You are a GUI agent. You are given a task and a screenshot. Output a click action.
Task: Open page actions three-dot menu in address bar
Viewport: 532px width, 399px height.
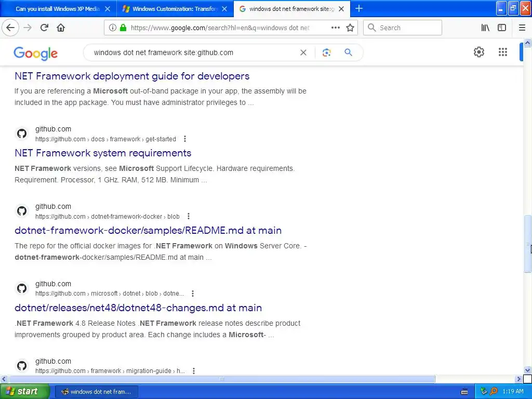[x=335, y=28]
